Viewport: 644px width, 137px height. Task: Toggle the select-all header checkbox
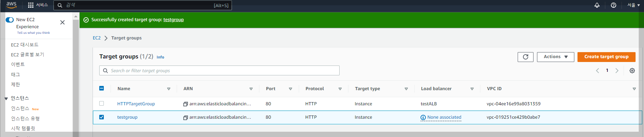coord(101,88)
